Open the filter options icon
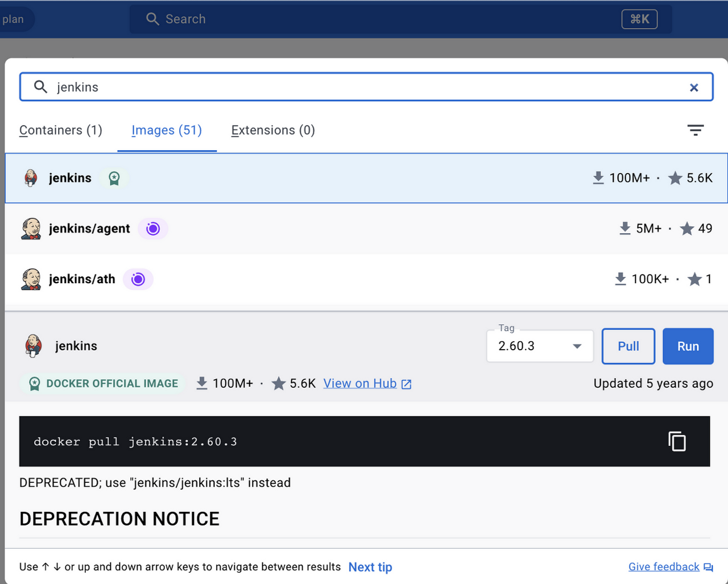This screenshot has width=728, height=584. click(696, 130)
